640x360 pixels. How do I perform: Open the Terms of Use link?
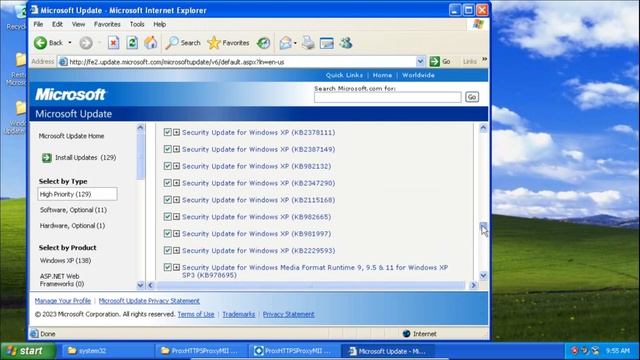point(196,314)
